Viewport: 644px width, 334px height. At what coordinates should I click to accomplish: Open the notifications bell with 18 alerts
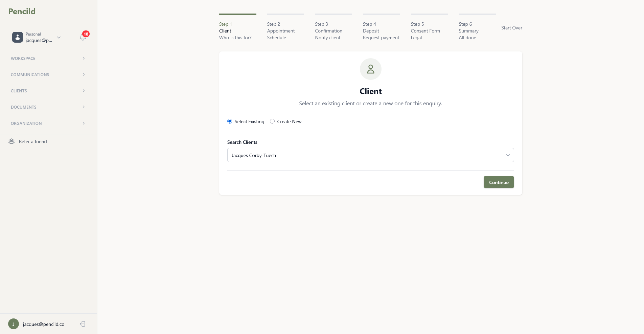(x=82, y=37)
